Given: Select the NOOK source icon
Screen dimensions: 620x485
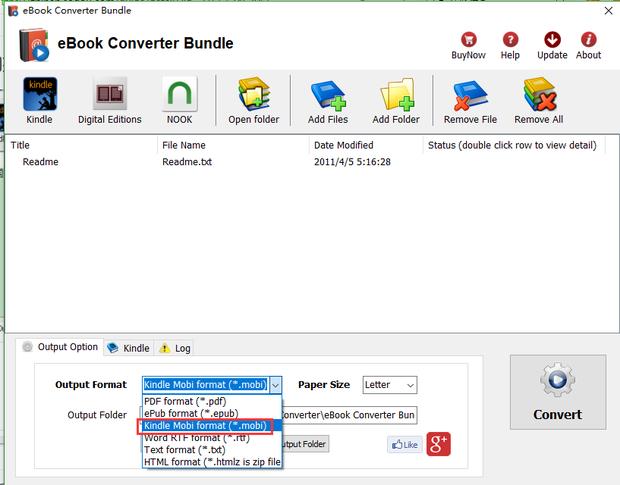Looking at the screenshot, I should (x=180, y=94).
